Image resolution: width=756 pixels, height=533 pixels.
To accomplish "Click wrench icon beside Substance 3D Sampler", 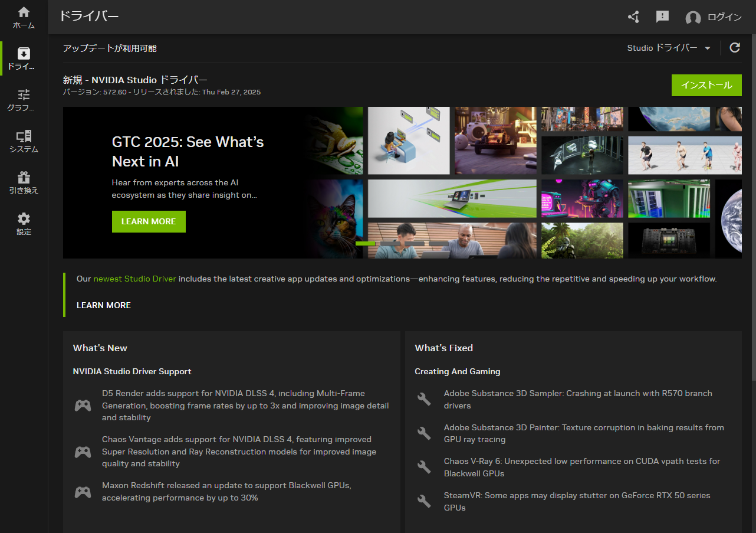I will 424,400.
